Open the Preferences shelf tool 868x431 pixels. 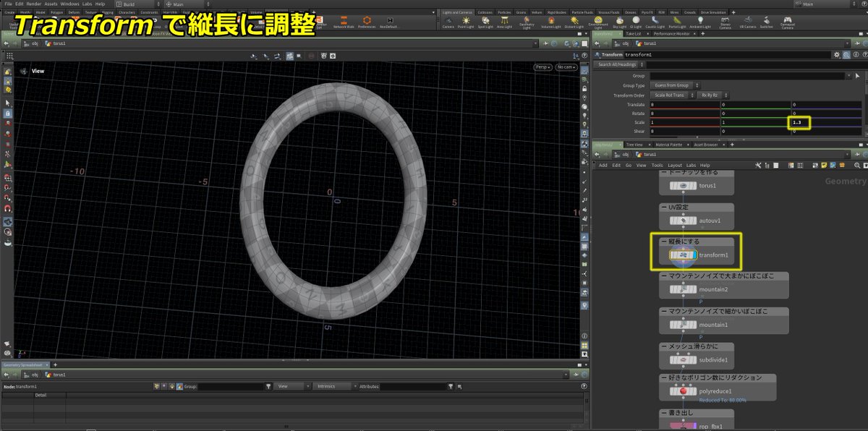[367, 23]
